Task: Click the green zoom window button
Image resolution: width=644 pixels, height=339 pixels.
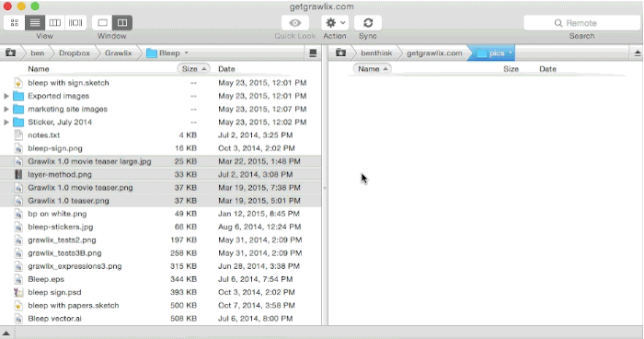Action: click(x=35, y=6)
